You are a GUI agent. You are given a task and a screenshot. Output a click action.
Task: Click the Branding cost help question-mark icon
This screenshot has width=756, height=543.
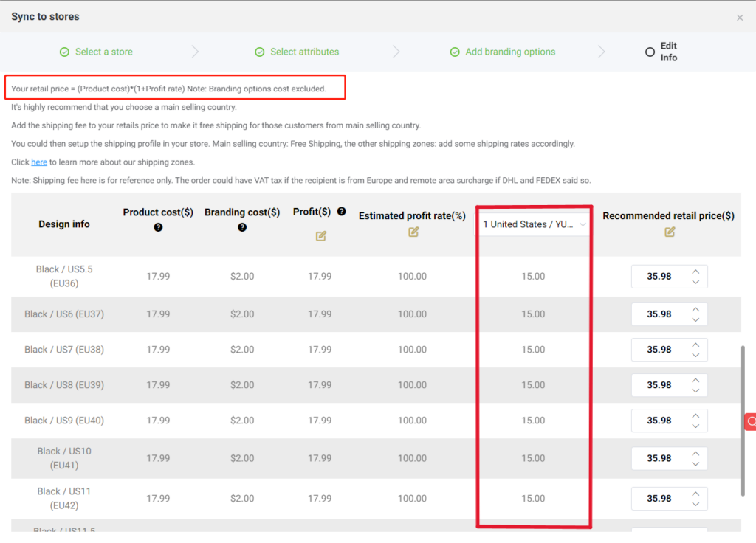click(242, 228)
